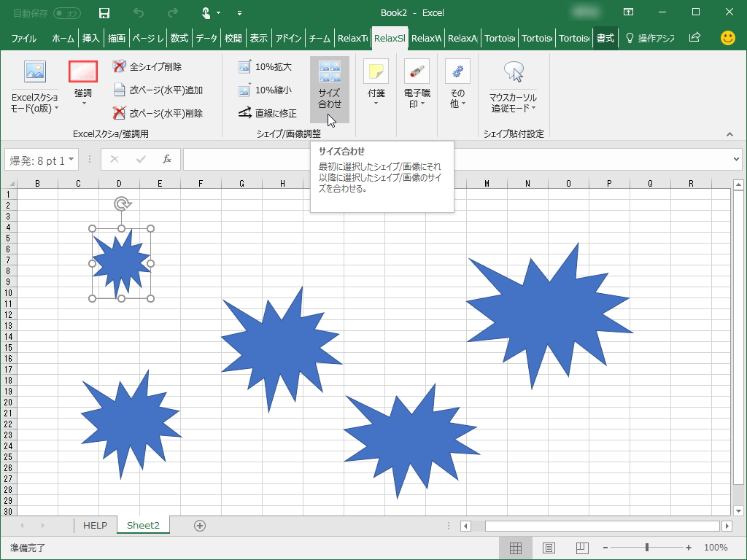Viewport: 747px width, 560px height.
Task: Switch to the HELP sheet tab
Action: [x=96, y=525]
